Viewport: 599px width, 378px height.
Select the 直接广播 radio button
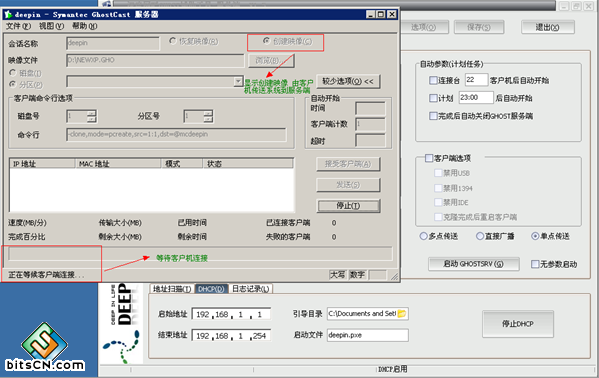[480, 236]
